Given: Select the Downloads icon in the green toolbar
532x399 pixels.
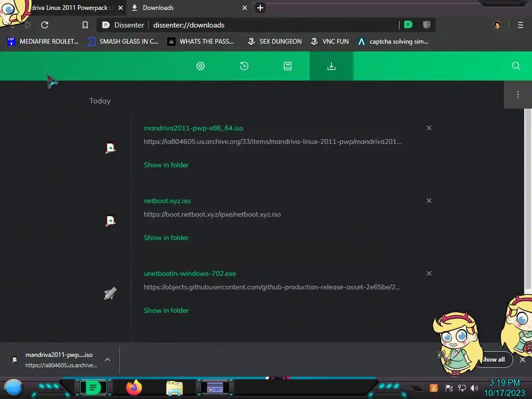Looking at the screenshot, I should [331, 66].
